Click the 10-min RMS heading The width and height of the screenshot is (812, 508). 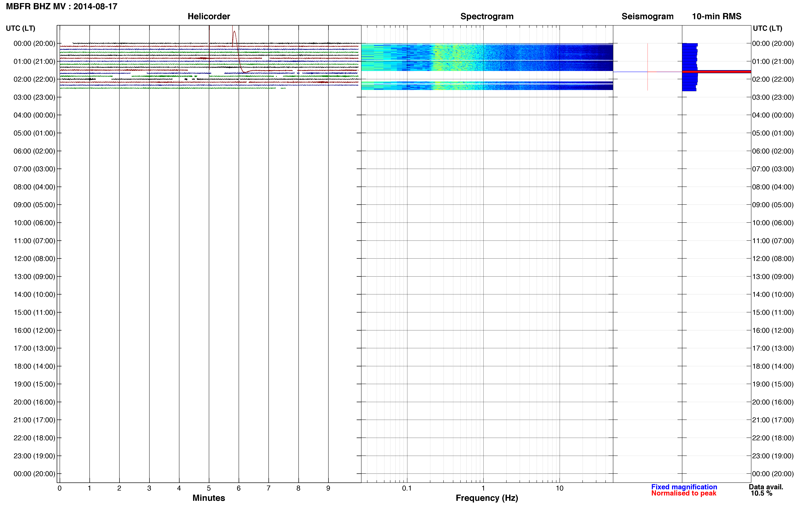click(x=717, y=16)
